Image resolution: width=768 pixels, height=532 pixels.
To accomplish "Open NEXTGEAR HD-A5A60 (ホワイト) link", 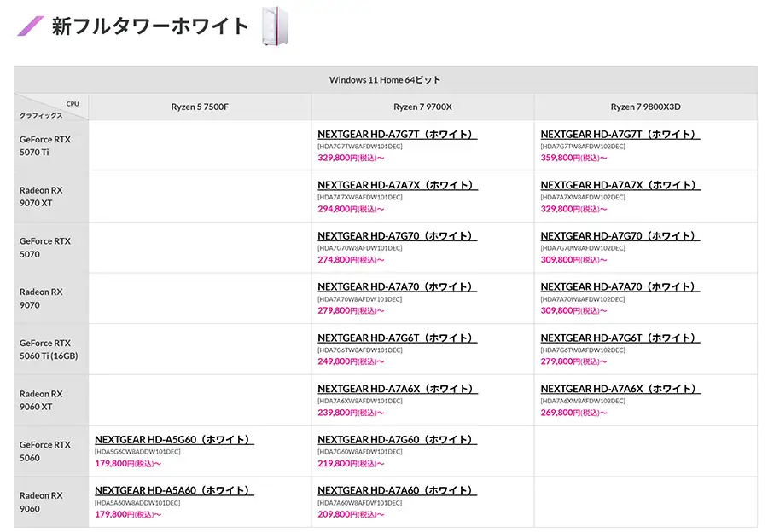I will 174,491.
